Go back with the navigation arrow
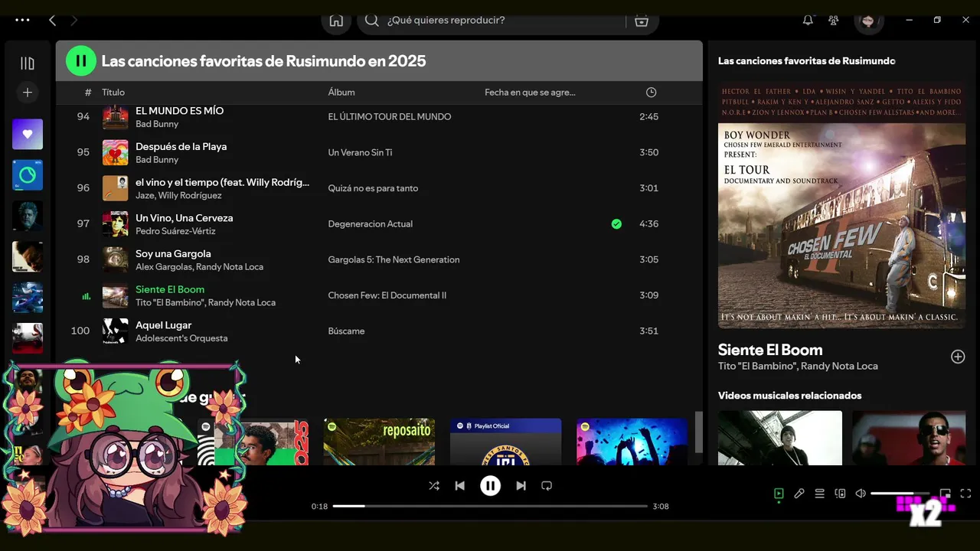The height and width of the screenshot is (551, 980). click(52, 21)
